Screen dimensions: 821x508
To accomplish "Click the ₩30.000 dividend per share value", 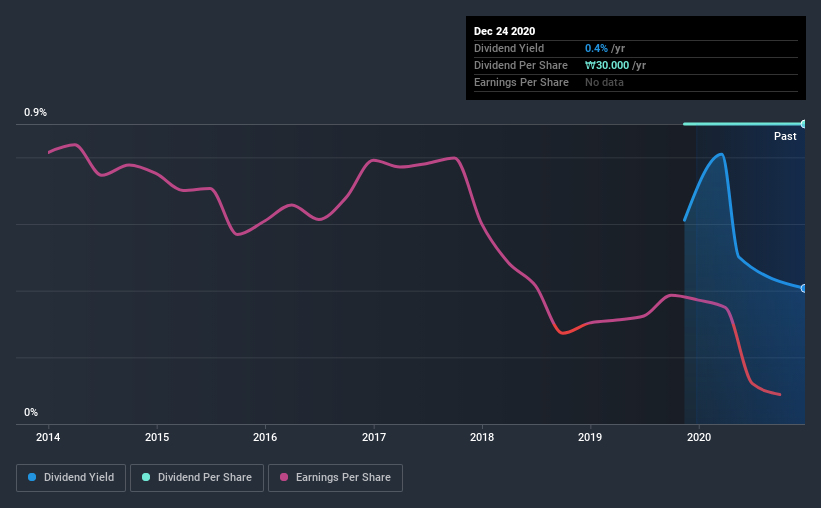I will (615, 65).
